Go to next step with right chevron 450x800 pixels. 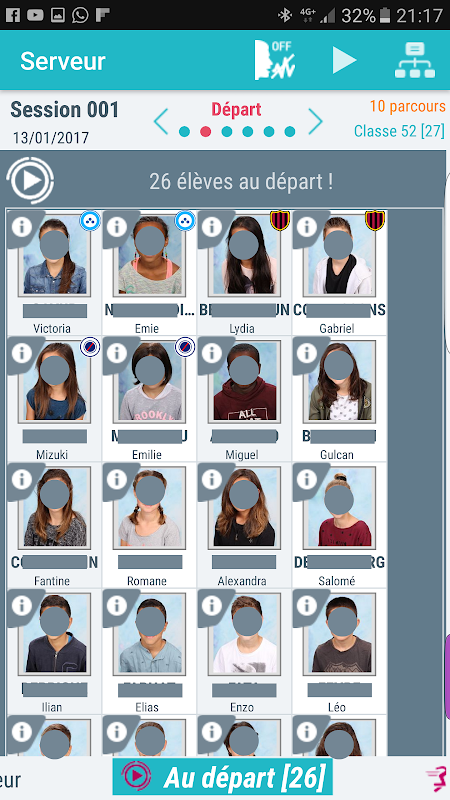(x=315, y=121)
